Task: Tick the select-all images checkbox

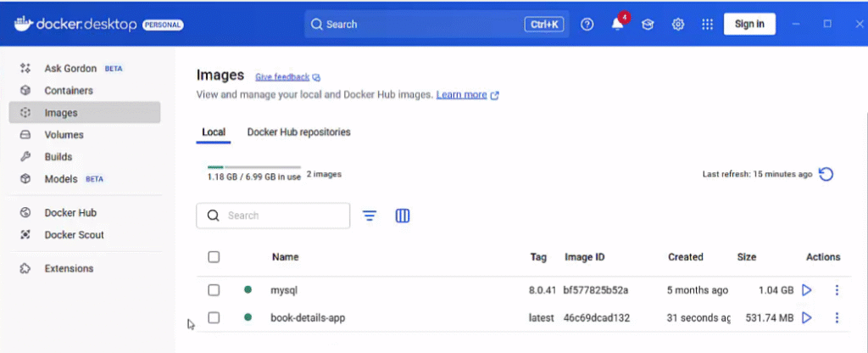Action: point(214,257)
